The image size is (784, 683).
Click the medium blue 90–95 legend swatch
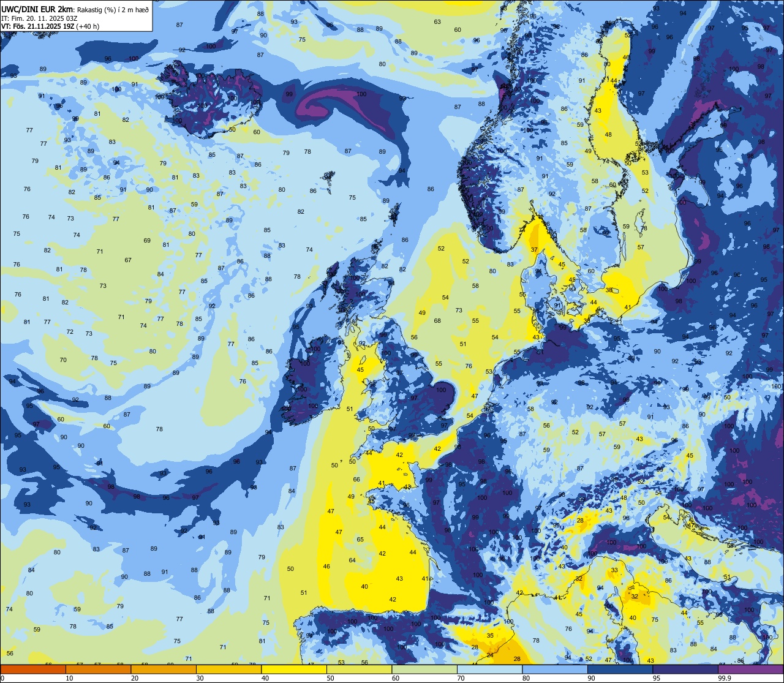point(620,670)
